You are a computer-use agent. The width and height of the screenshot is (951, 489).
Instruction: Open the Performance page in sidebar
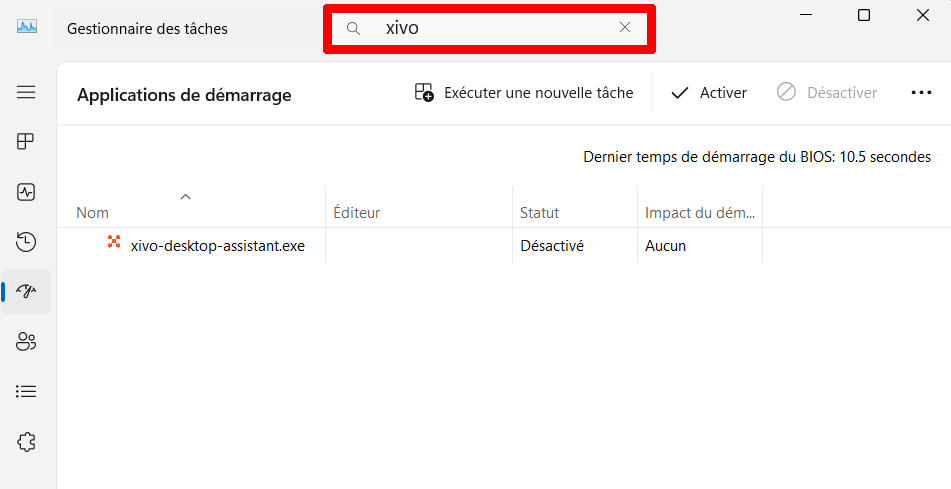pos(26,192)
